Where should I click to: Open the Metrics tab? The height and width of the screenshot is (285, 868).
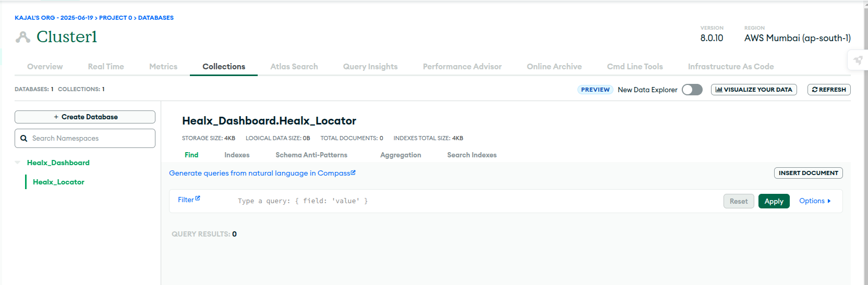163,67
